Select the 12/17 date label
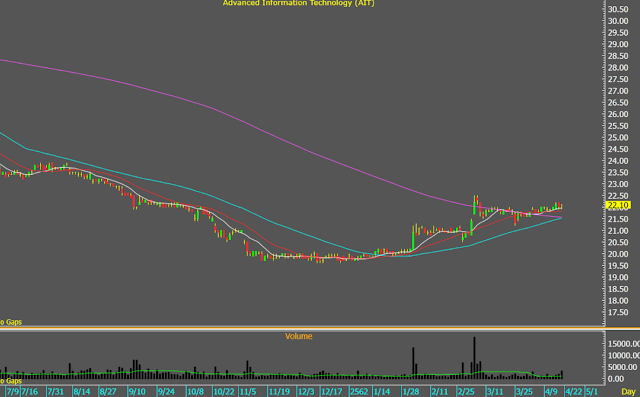The width and height of the screenshot is (640, 397). click(331, 392)
